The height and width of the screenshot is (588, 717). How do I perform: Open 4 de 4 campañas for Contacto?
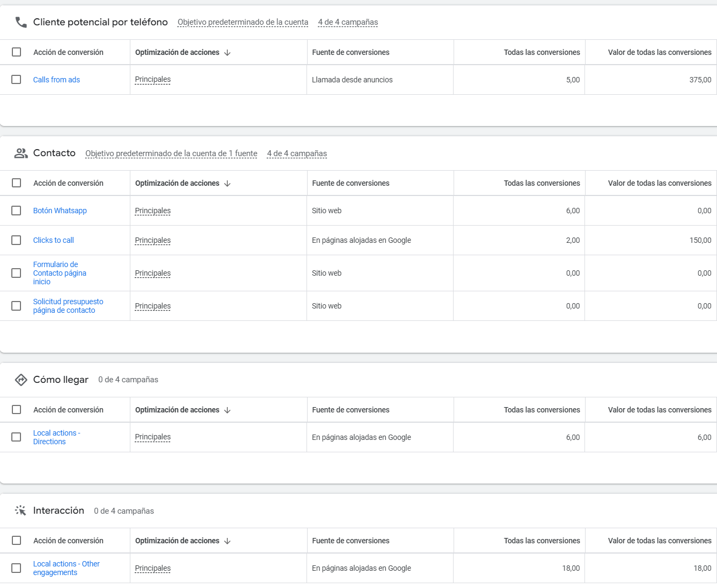click(x=297, y=153)
